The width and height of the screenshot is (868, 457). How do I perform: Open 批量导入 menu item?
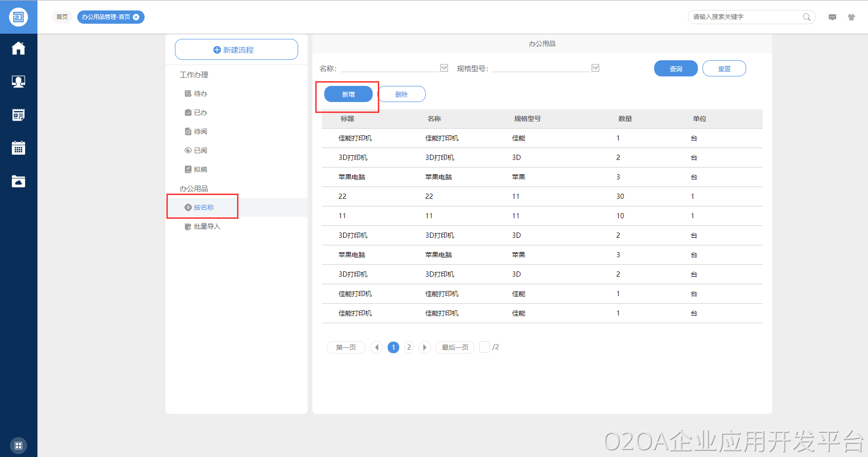207,226
